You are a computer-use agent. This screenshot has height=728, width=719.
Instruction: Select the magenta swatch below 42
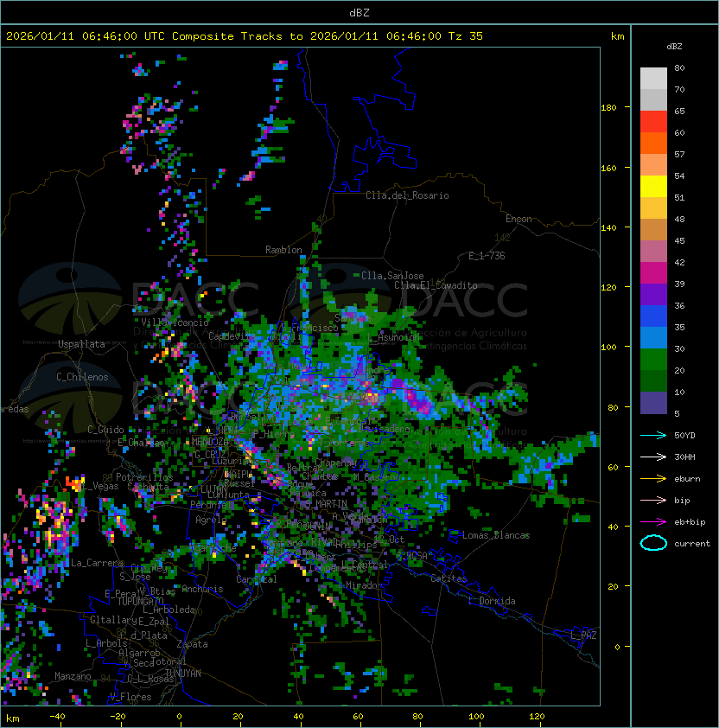click(x=653, y=272)
